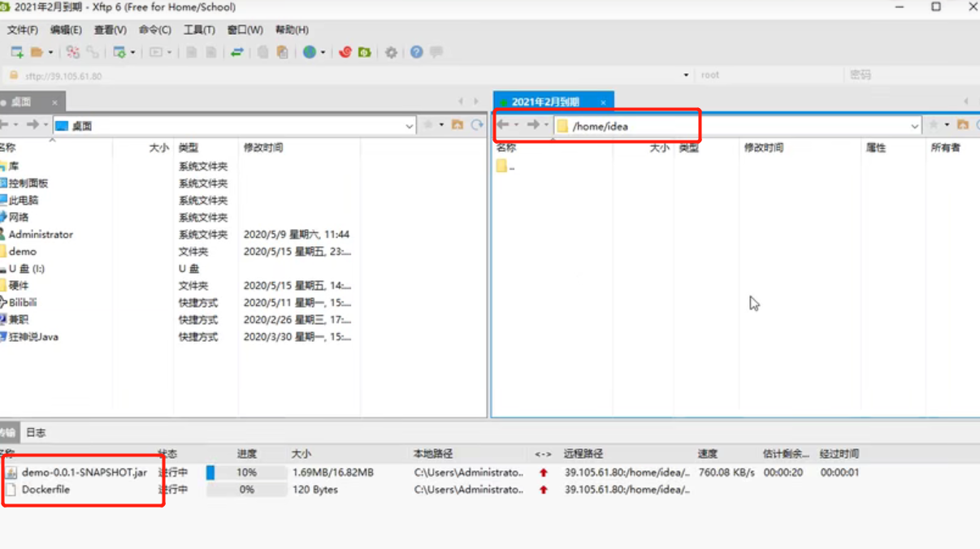Click the grey chat bubble toolbar icon

436,52
